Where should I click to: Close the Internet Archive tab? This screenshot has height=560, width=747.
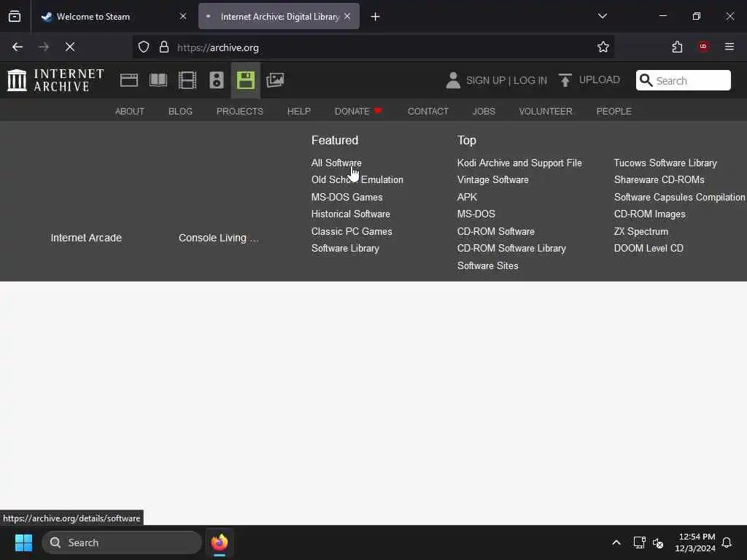pyautogui.click(x=347, y=16)
